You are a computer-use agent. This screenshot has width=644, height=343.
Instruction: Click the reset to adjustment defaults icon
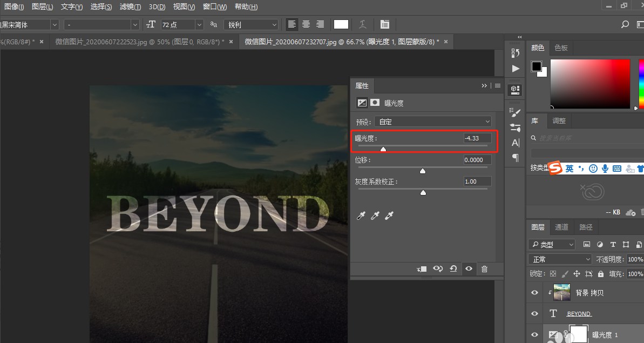coord(453,268)
